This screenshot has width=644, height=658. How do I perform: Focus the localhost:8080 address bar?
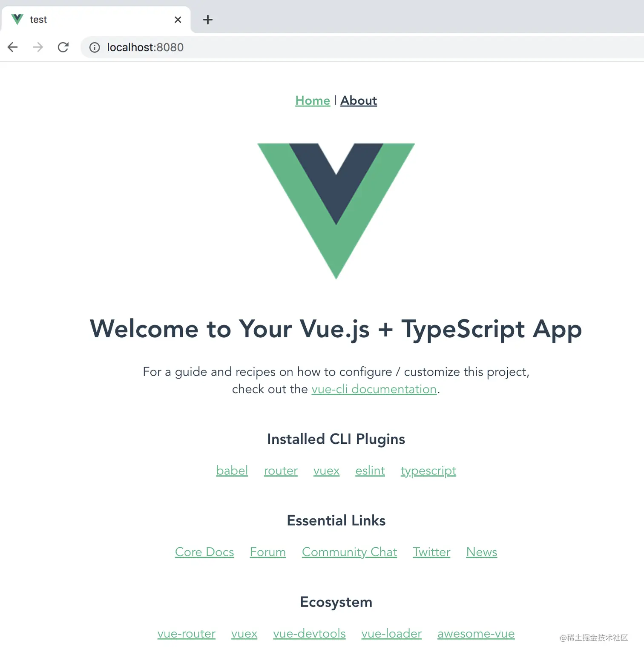pyautogui.click(x=362, y=47)
